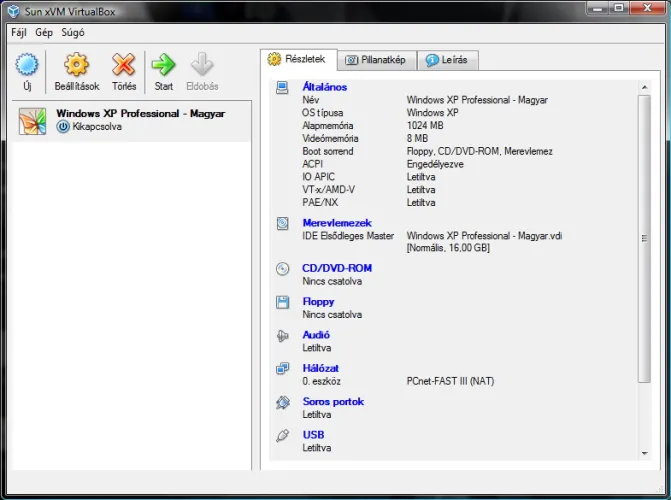This screenshot has width=671, height=500.
Task: Open the CD/DVD-ROM settings link
Action: click(337, 268)
